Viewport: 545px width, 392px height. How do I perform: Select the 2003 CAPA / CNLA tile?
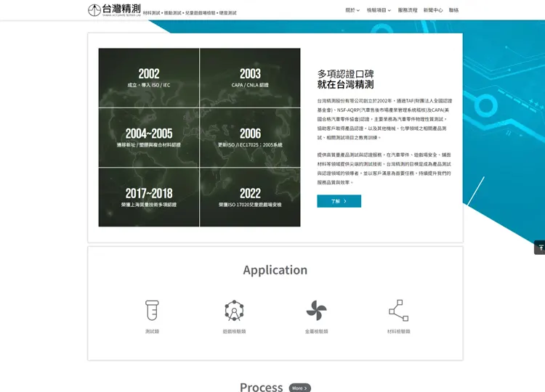tap(250, 78)
